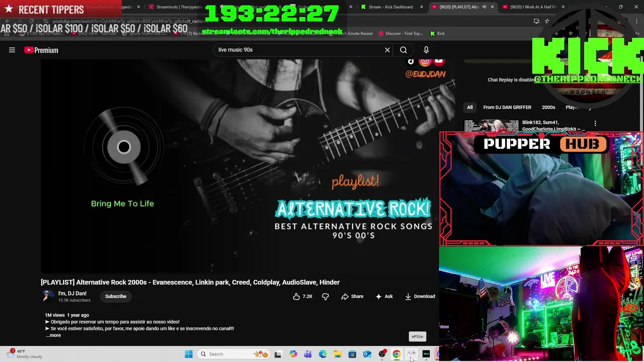Open File Explorer from the taskbar
The image size is (644, 362).
tap(338, 354)
